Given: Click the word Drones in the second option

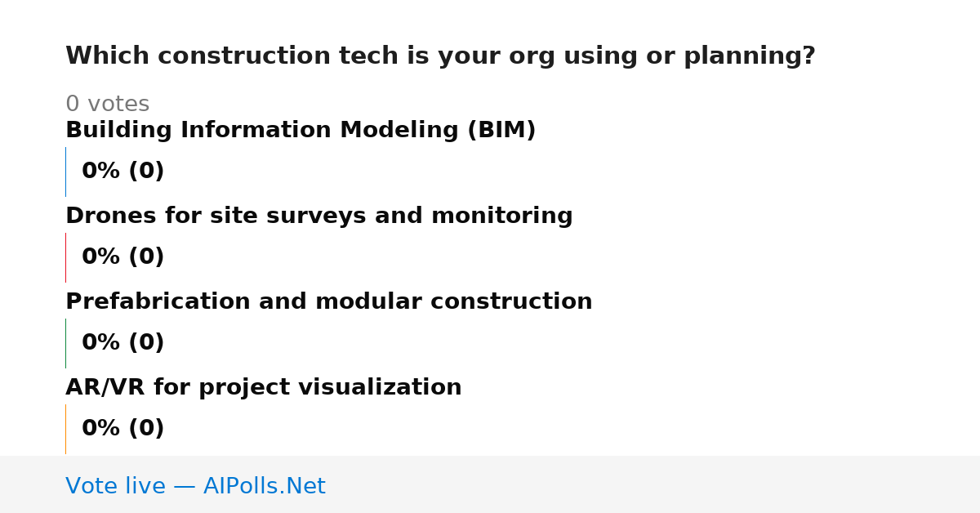Looking at the screenshot, I should coord(111,216).
